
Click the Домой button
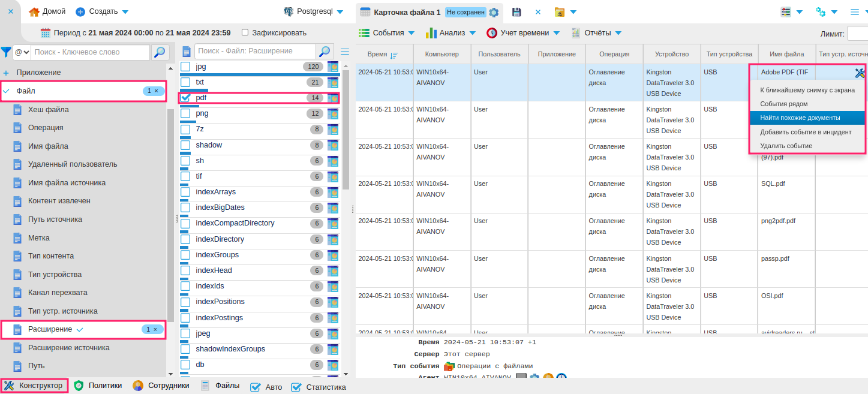pos(47,12)
